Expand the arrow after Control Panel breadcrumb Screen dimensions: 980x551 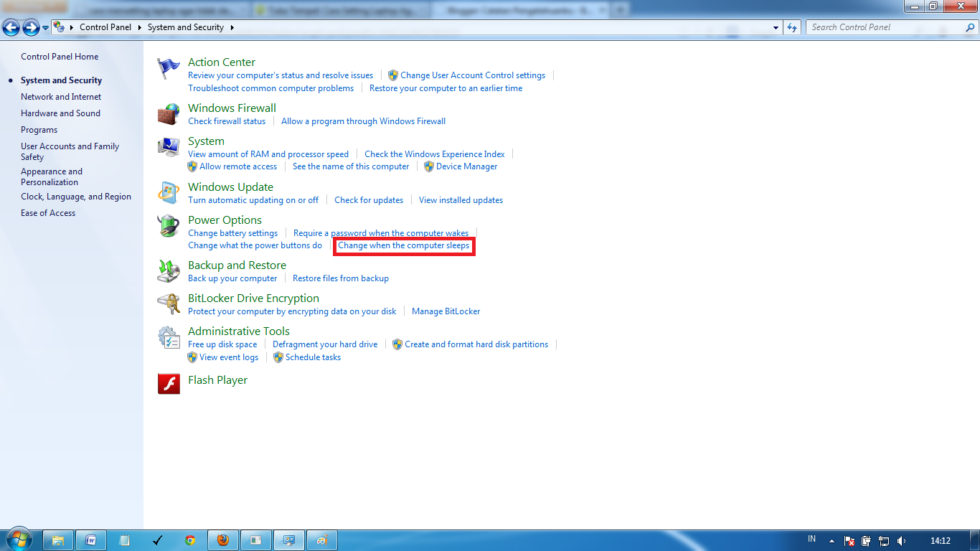(139, 27)
